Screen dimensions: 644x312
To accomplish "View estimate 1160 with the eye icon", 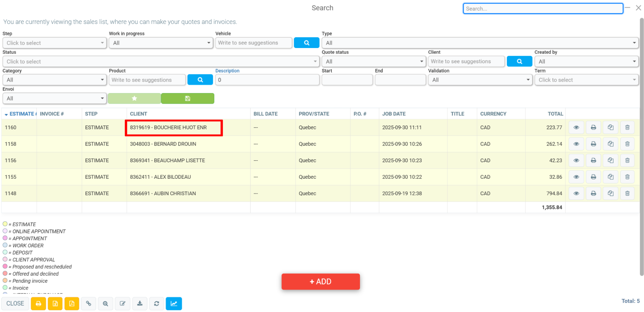I will click(x=576, y=127).
